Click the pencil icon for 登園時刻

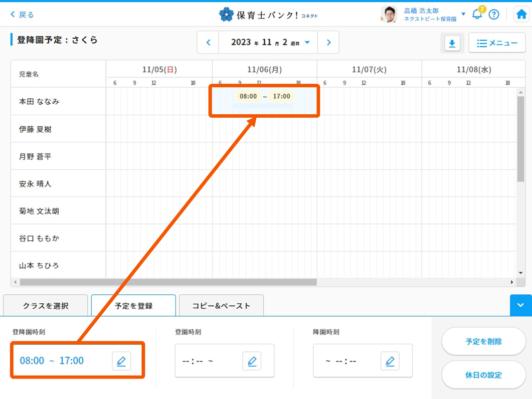pyautogui.click(x=252, y=361)
